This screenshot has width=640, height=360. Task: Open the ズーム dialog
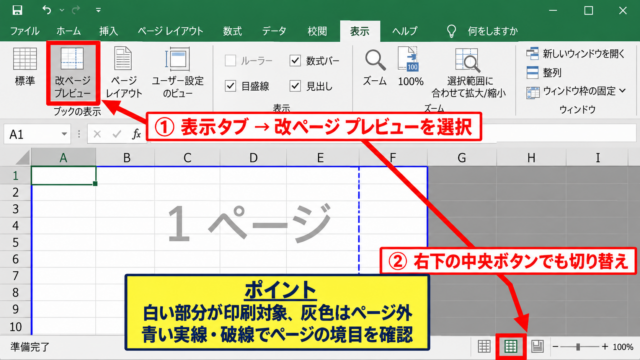[x=375, y=67]
